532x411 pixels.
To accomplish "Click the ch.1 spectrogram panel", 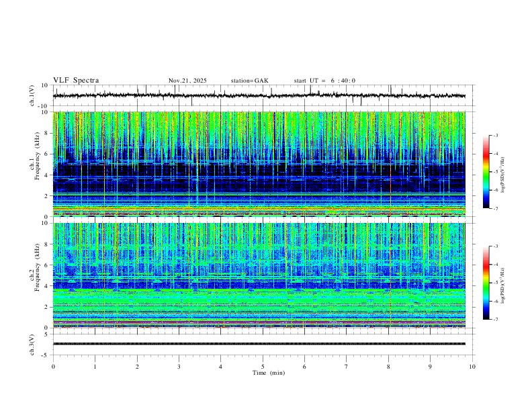I will click(x=259, y=164).
